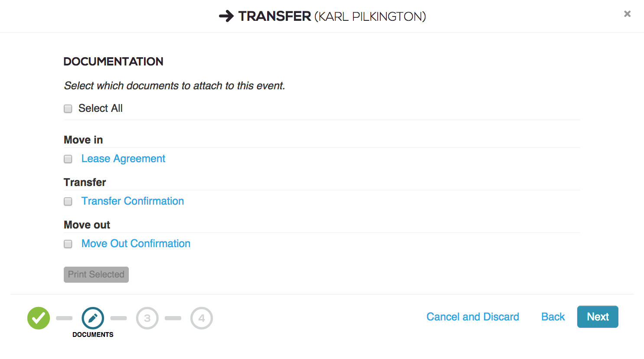Choose Cancel and Discard
The width and height of the screenshot is (644, 359).
click(x=473, y=317)
